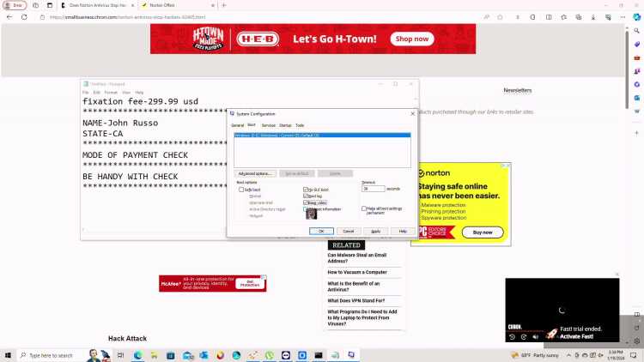Open Windows Start menu
Screen dimensions: 644x362
8,355
